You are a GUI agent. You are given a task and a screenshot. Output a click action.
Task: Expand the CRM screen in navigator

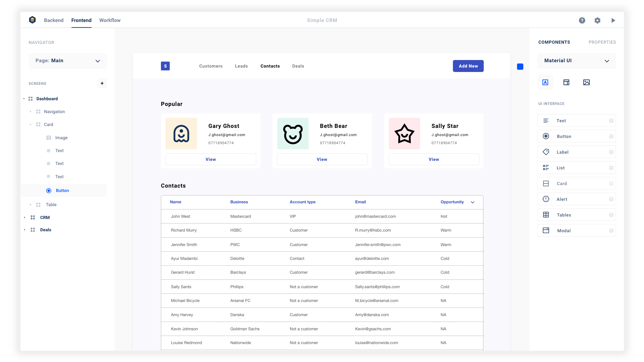(24, 217)
